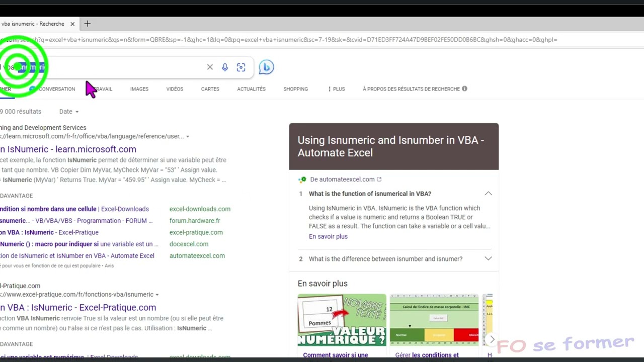Open automateexcel.com sub-link
The height and width of the screenshot is (362, 644).
pyautogui.click(x=197, y=255)
